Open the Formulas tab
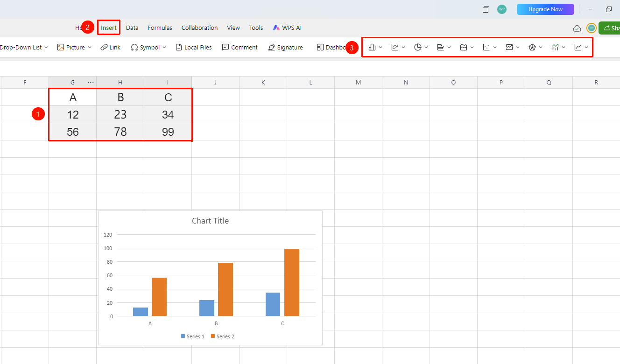The width and height of the screenshot is (620, 364). tap(160, 28)
